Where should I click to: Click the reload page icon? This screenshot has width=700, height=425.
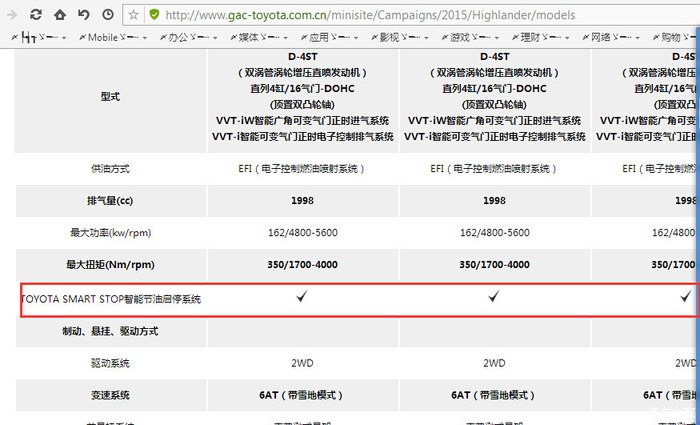36,15
